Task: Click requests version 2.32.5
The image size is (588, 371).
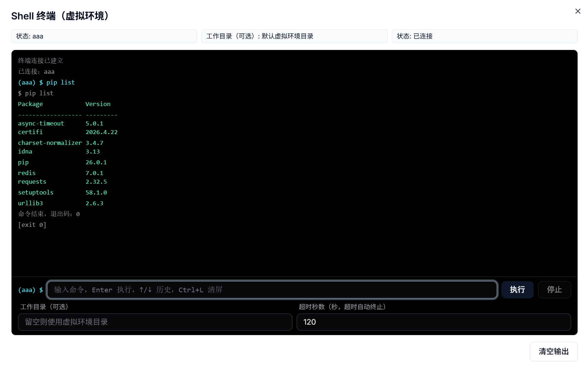Action: coord(96,182)
